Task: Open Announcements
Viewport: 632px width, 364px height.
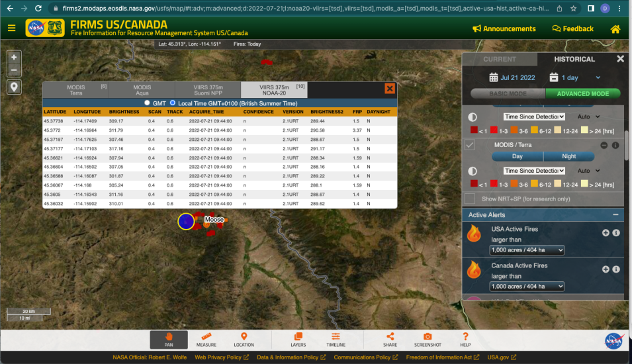Action: (504, 28)
